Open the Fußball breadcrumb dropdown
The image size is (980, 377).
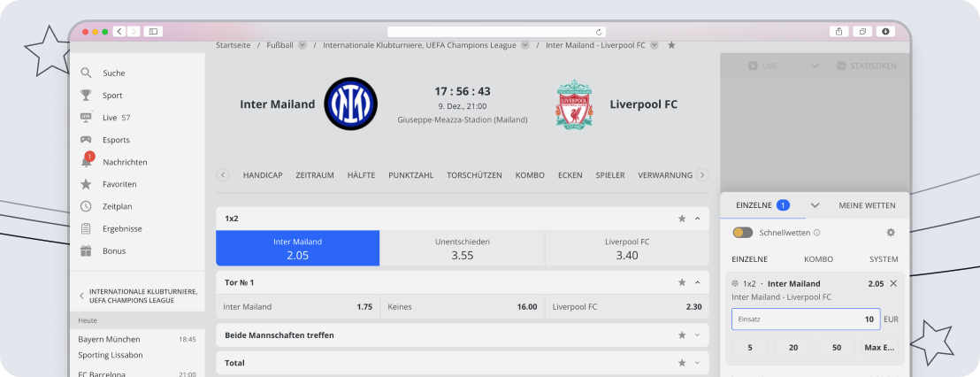302,45
